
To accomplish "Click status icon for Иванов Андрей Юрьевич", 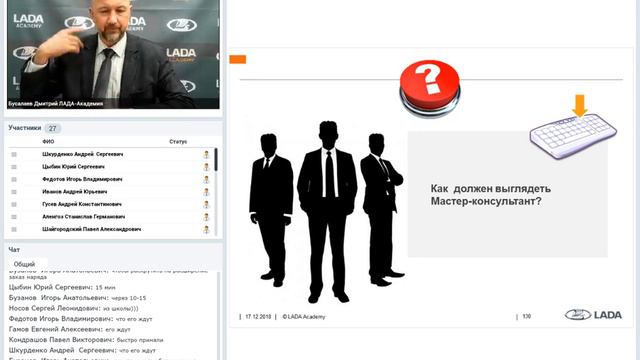I will point(207,192).
